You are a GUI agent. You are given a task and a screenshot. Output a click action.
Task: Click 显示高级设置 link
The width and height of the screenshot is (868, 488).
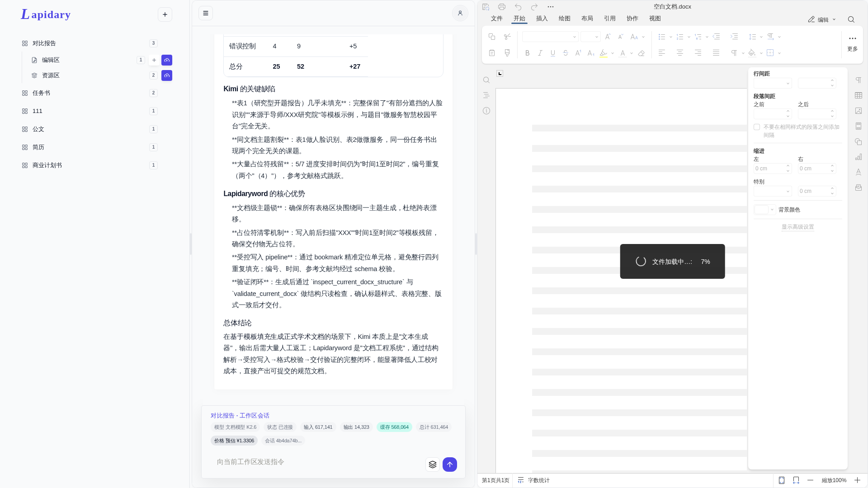coord(798,227)
